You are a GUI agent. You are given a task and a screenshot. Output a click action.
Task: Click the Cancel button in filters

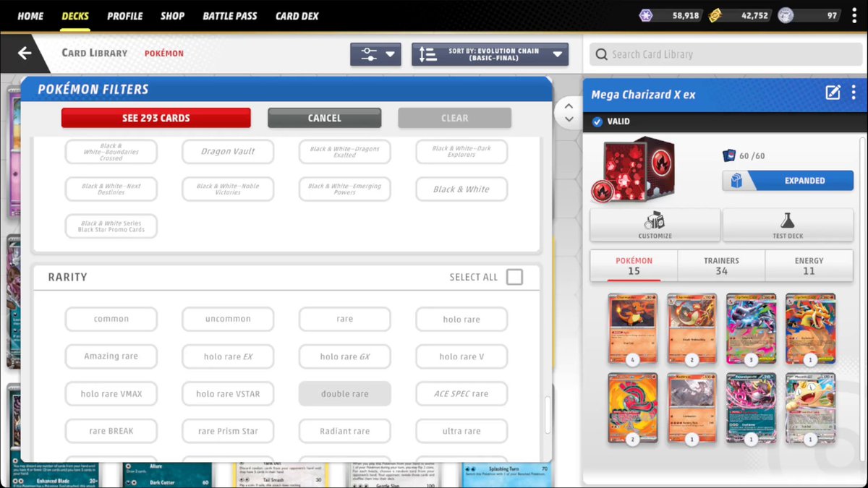pos(324,118)
